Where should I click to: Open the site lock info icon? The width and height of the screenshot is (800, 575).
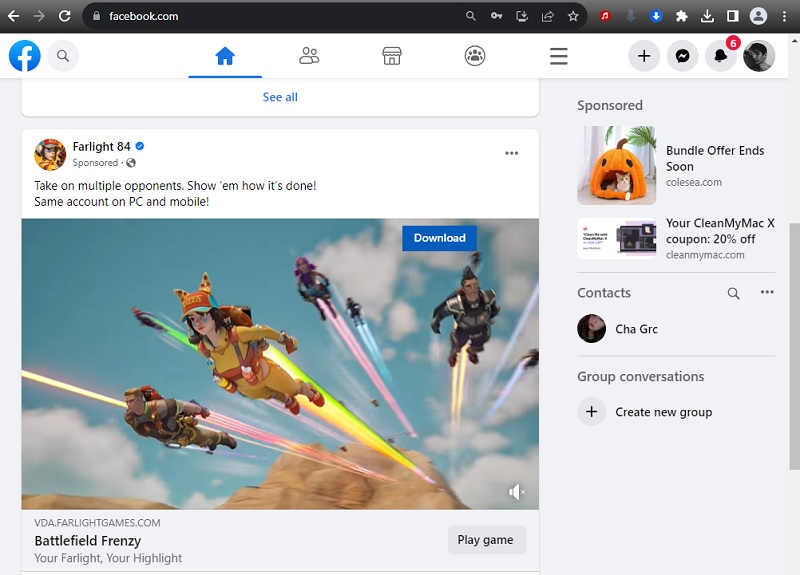[x=96, y=16]
